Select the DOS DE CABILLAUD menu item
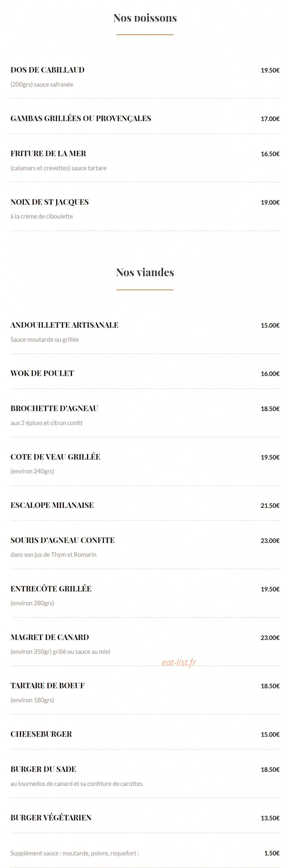 (47, 70)
